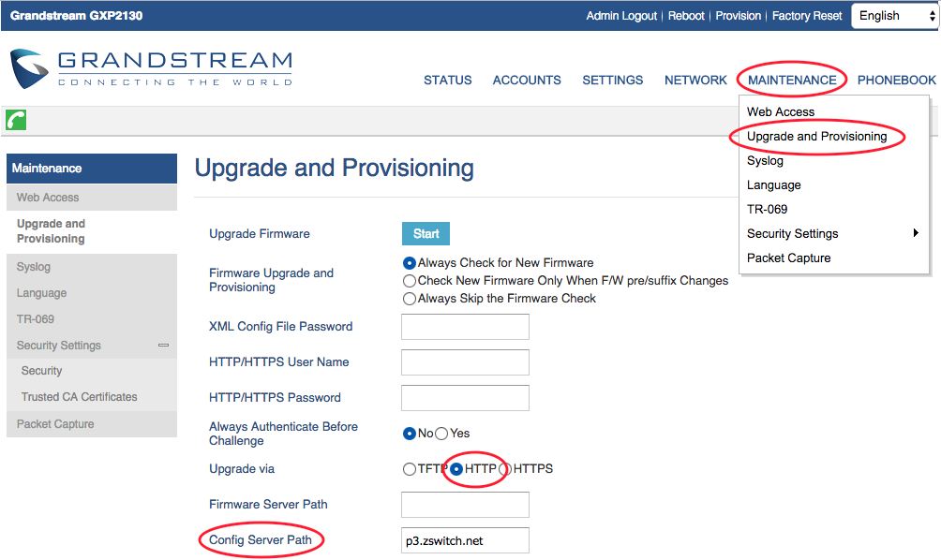The image size is (941, 560).
Task: Open the English language dropdown
Action: 894,16
